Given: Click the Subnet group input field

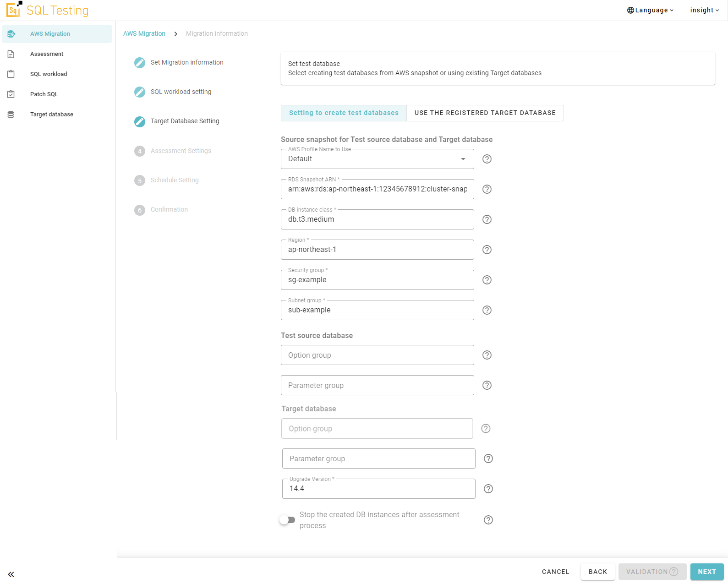Looking at the screenshot, I should (x=378, y=310).
